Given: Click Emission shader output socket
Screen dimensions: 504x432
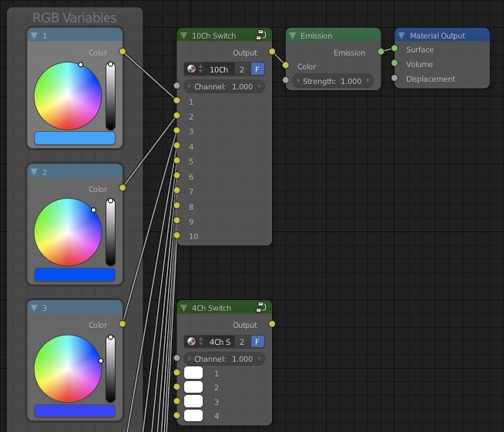Looking at the screenshot, I should point(381,52).
